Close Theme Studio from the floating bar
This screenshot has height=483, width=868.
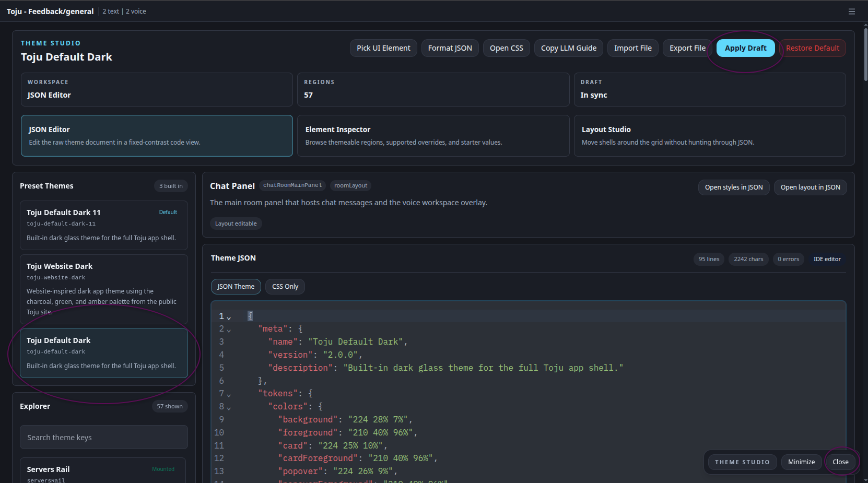click(x=840, y=462)
